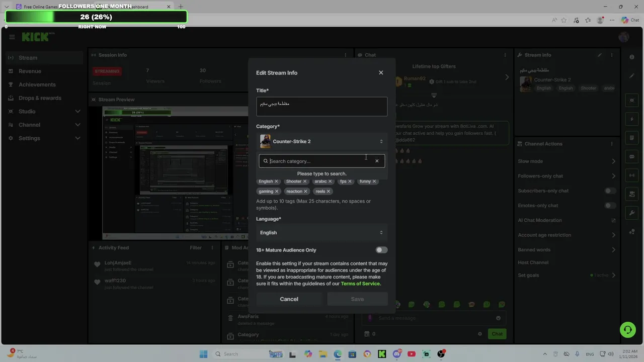Toggle the hamburger menu icon

[12, 37]
